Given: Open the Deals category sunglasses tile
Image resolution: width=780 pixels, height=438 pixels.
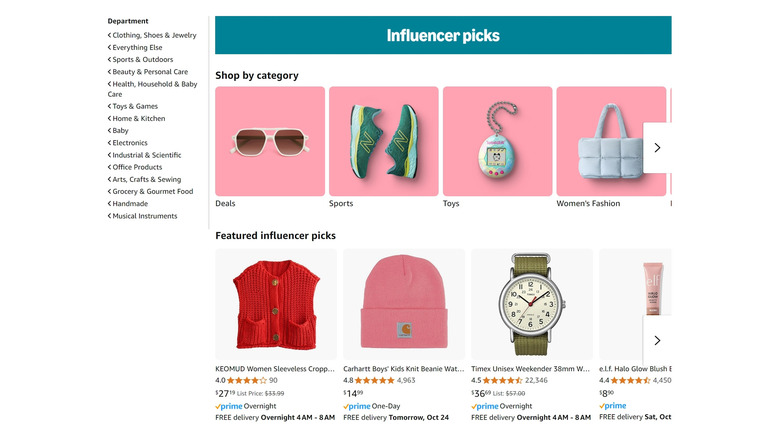Looking at the screenshot, I should click(270, 141).
